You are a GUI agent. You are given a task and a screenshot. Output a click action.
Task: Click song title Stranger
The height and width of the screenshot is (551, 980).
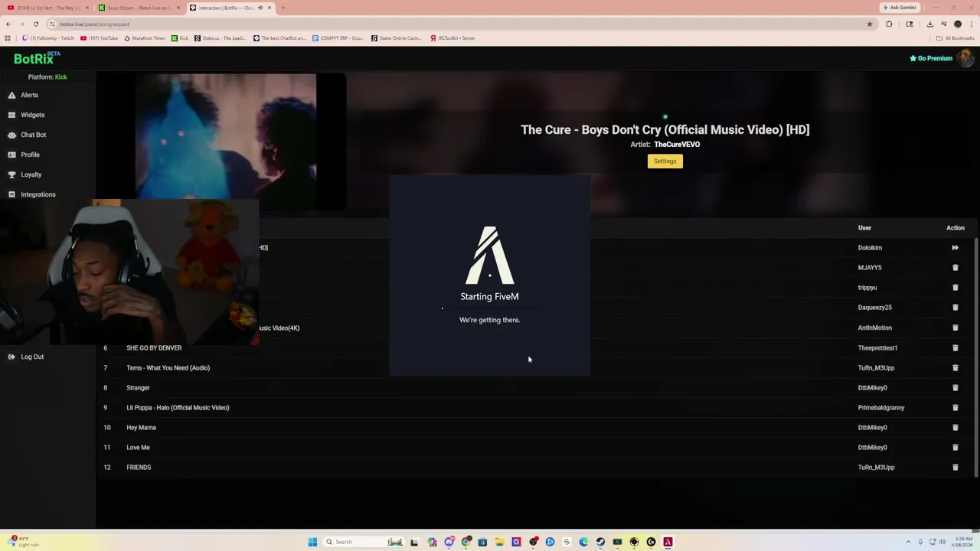(138, 388)
